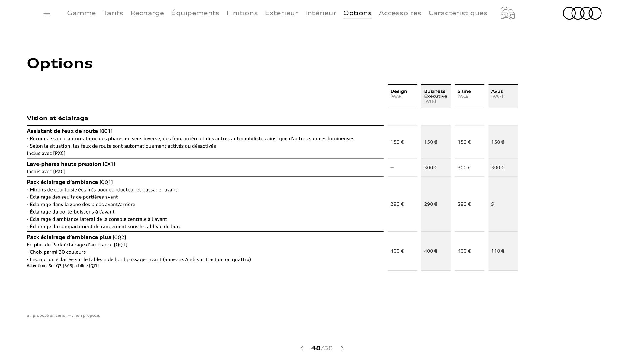Click the Design [WAF] column header
The height and width of the screenshot is (362, 644).
coord(402,96)
